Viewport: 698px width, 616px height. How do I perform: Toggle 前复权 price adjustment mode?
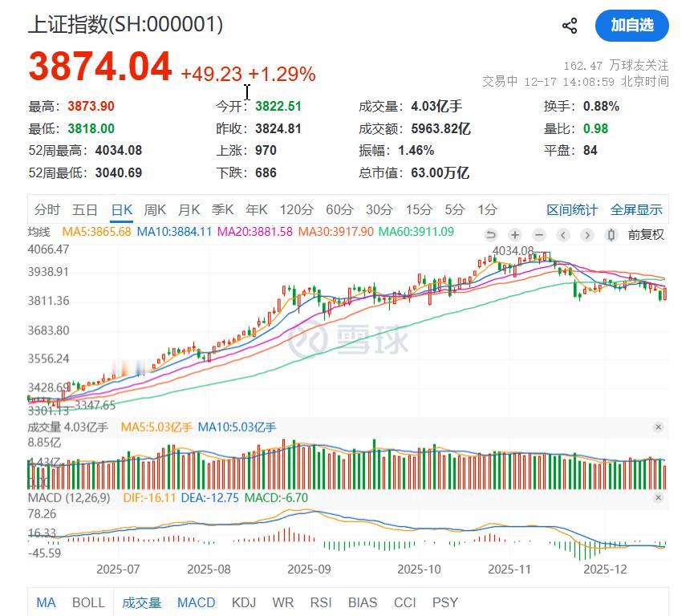click(x=646, y=235)
